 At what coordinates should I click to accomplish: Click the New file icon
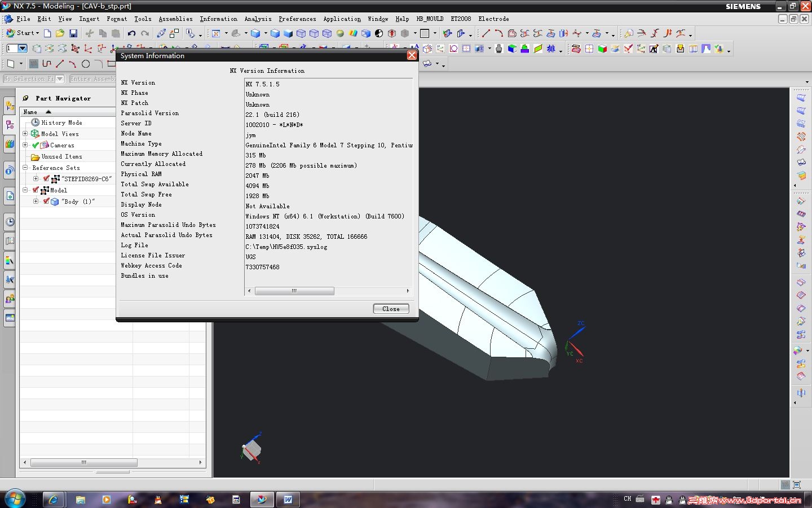point(47,33)
